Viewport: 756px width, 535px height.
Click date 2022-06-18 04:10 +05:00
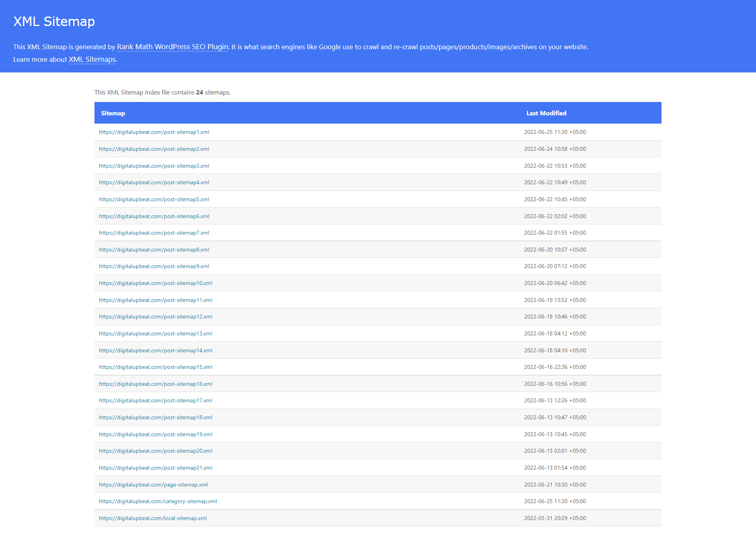pyautogui.click(x=555, y=350)
